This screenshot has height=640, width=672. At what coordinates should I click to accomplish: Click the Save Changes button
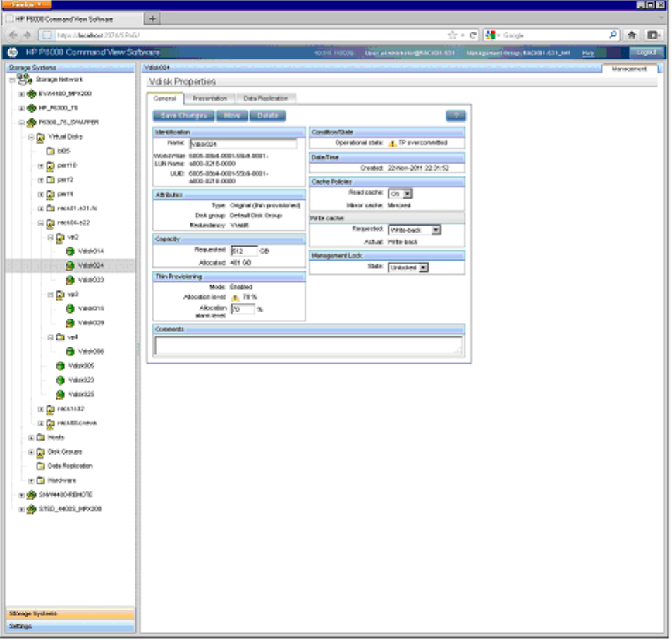pos(185,116)
